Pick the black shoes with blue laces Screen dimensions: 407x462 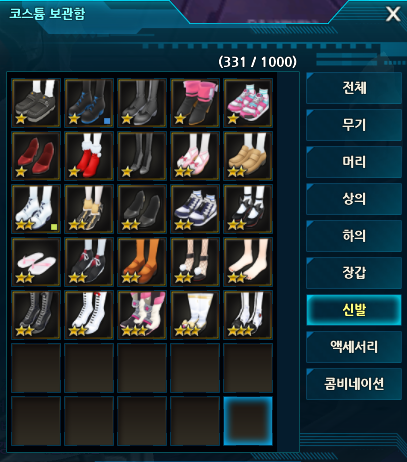click(x=89, y=103)
